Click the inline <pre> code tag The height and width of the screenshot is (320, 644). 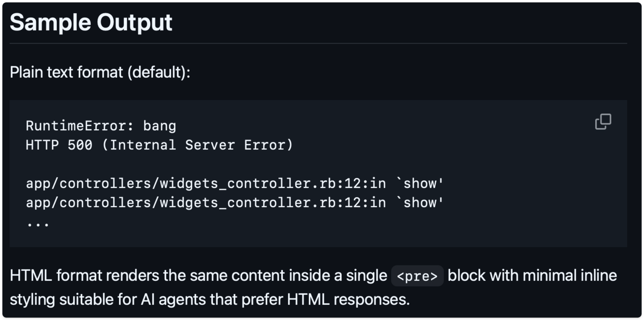(417, 276)
